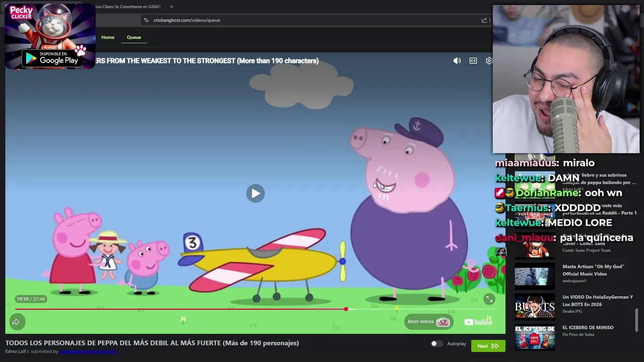
Task: Click the 'TODOS LOS PERSONAJES DE PEPPA' title
Action: [152, 343]
